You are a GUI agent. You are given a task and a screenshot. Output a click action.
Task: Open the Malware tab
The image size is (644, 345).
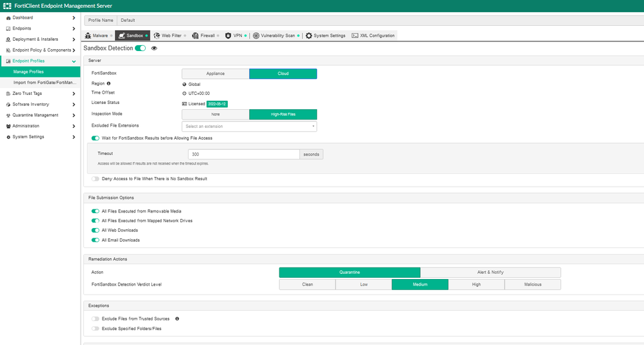tap(99, 36)
